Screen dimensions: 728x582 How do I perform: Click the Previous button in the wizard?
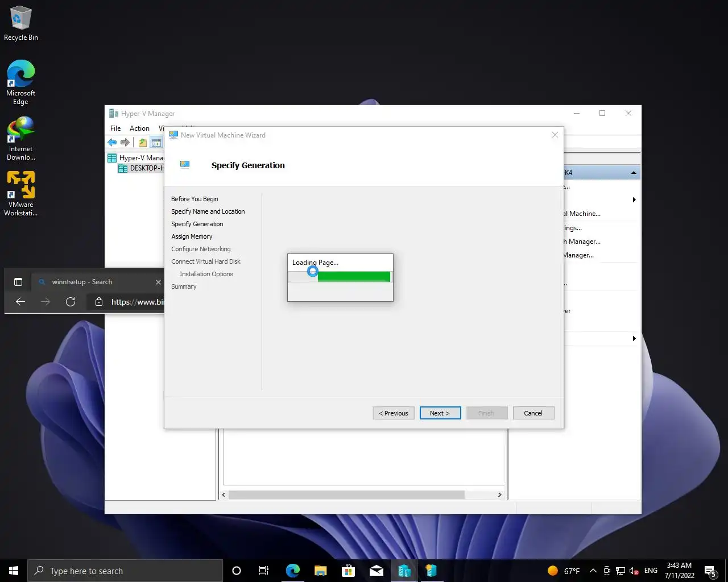click(394, 413)
